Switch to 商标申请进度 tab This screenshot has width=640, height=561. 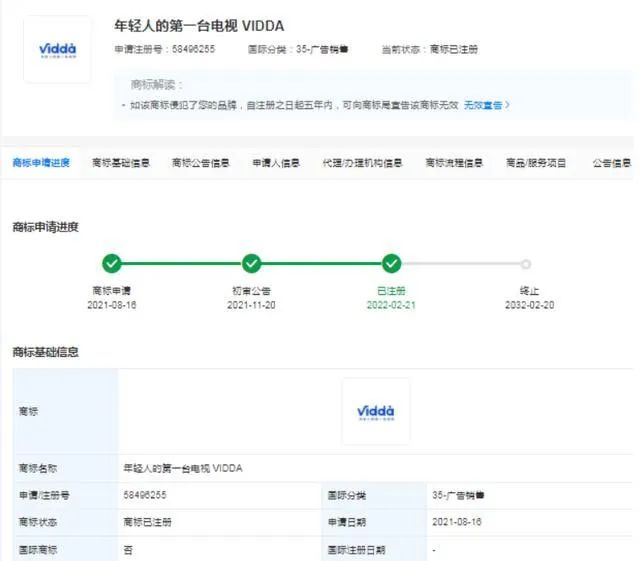coord(41,163)
